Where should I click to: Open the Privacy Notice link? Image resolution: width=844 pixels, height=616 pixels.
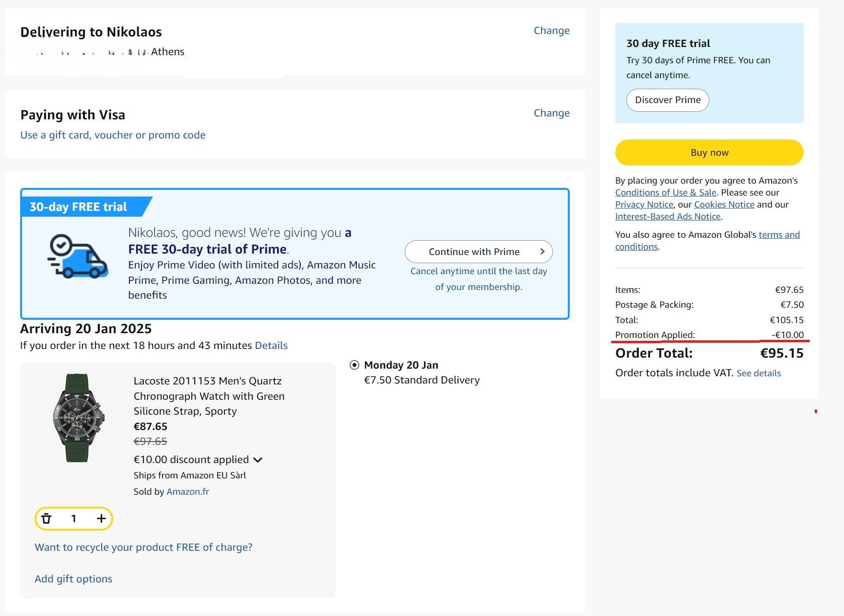coord(644,205)
